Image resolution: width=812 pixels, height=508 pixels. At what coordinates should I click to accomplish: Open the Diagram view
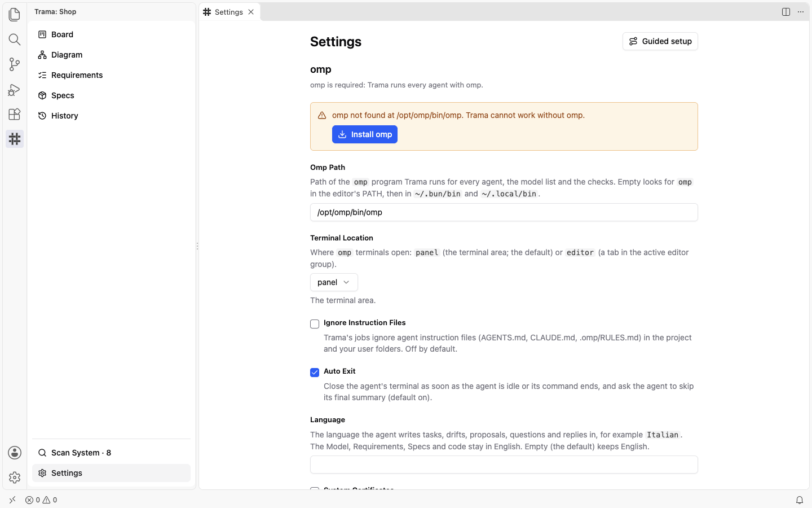(x=111, y=55)
